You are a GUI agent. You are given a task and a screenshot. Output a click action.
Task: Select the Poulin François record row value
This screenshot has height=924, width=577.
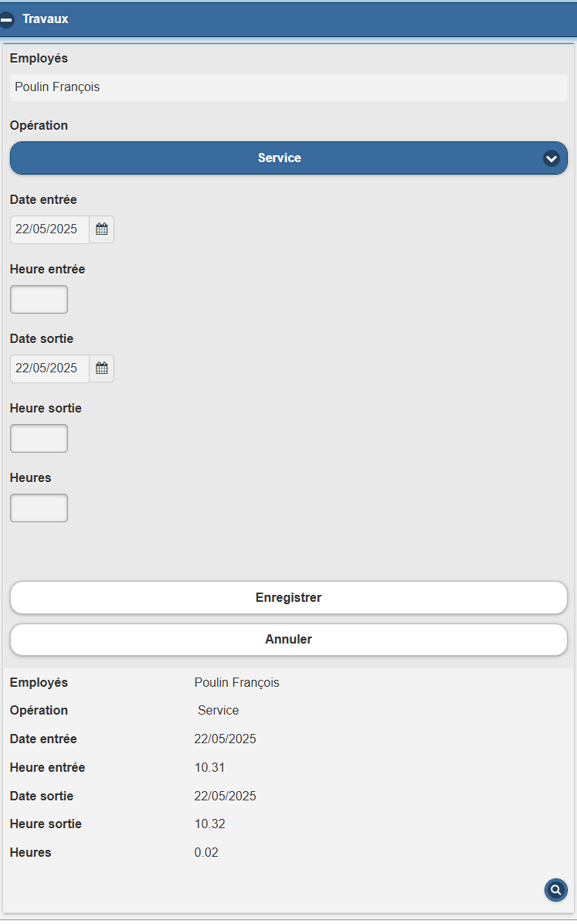(237, 682)
